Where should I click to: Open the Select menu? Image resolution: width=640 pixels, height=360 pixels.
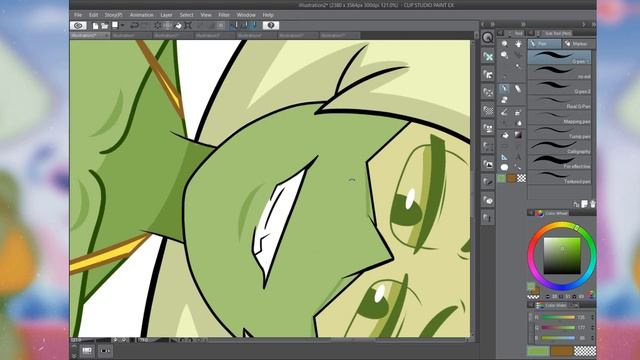(187, 15)
